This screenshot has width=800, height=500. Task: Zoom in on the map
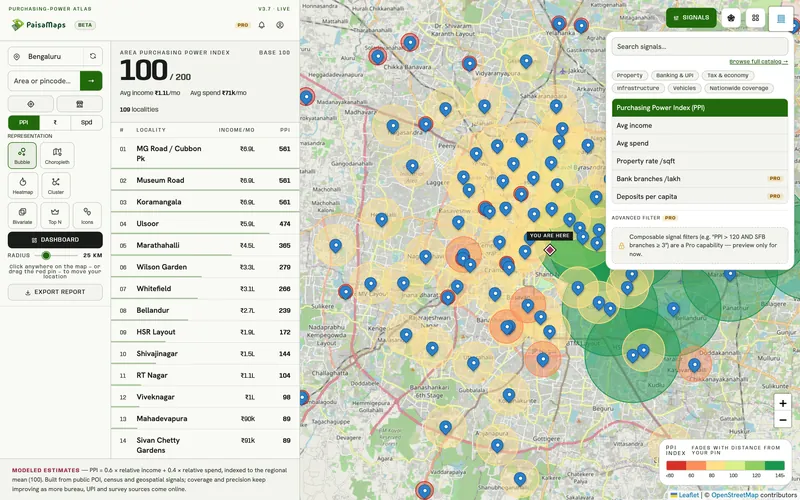pyautogui.click(x=783, y=403)
